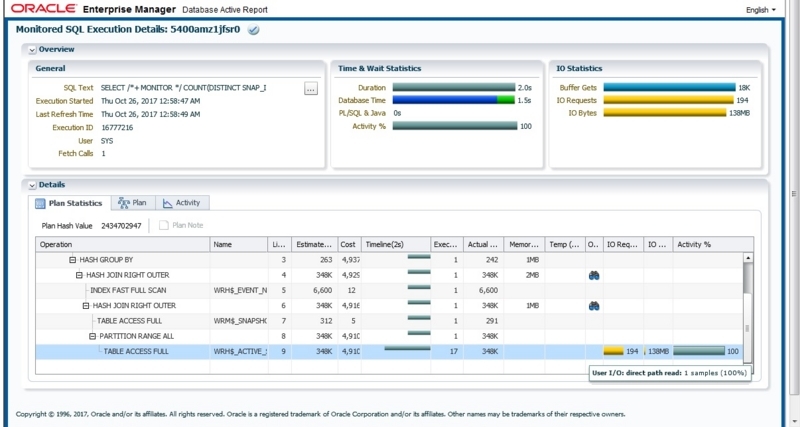Toggle the Plan Note checkbox
800x427 pixels.
coord(164,225)
